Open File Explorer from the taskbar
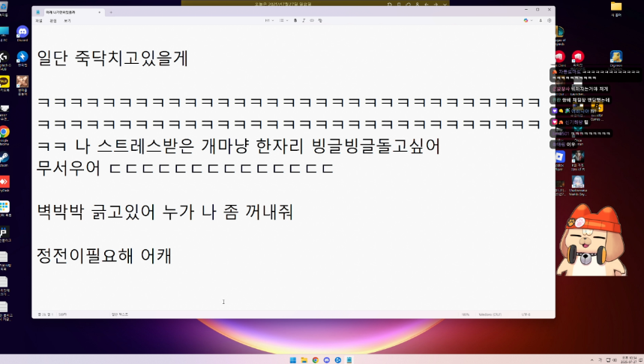The width and height of the screenshot is (644, 364). (x=304, y=360)
